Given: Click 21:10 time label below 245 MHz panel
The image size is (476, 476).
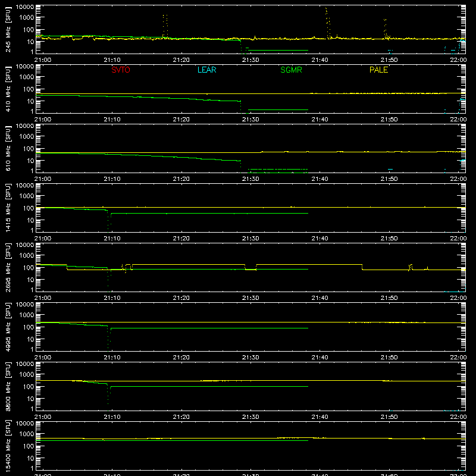Looking at the screenshot, I should click(112, 60).
